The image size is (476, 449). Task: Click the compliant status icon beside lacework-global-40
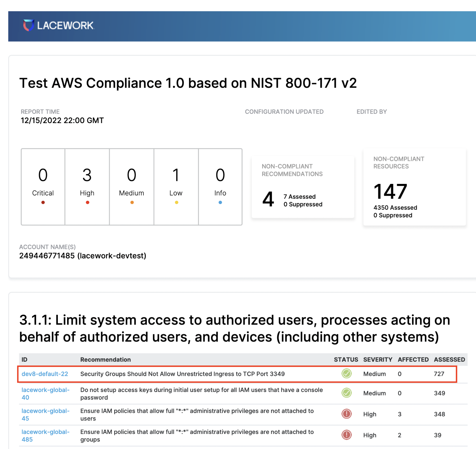tap(346, 393)
